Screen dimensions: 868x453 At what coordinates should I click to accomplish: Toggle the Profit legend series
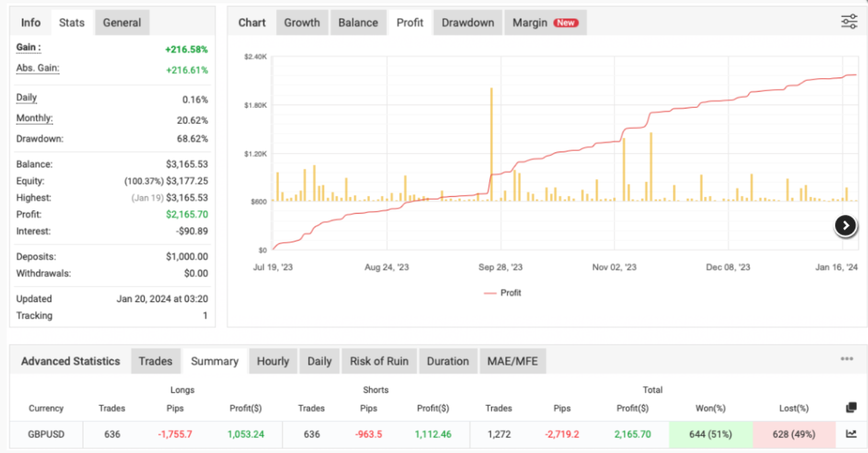pos(502,293)
